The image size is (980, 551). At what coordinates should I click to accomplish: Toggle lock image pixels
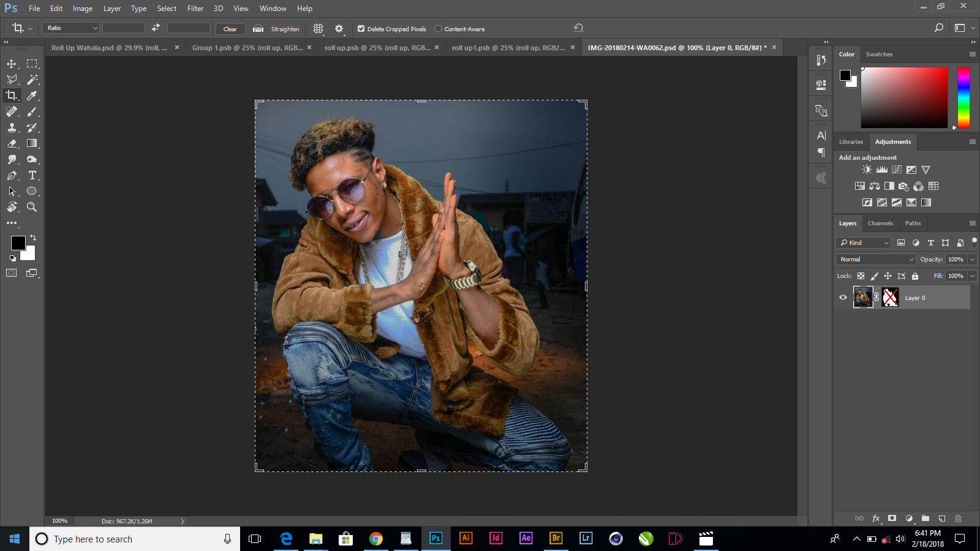(x=875, y=276)
